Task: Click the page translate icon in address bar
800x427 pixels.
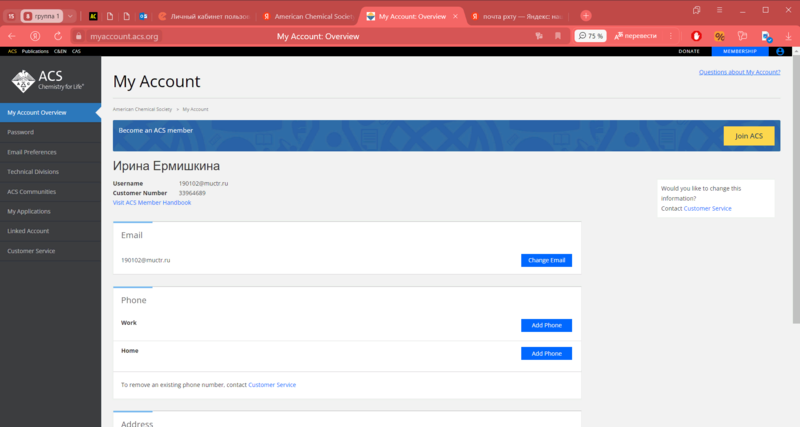Action: [x=539, y=36]
